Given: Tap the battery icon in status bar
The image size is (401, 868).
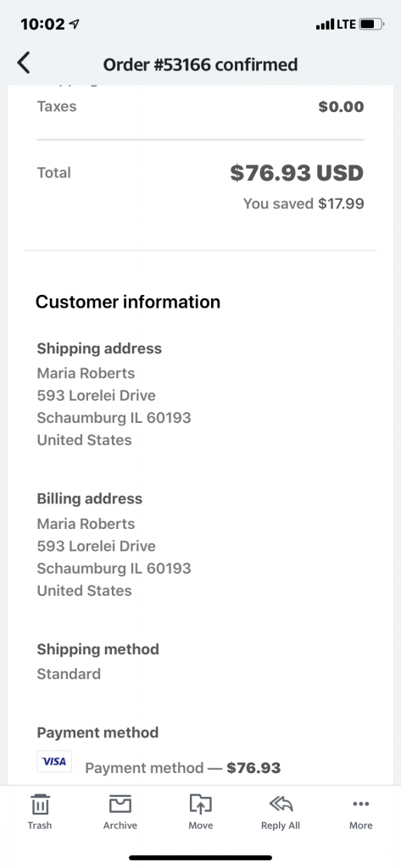Looking at the screenshot, I should tap(371, 25).
